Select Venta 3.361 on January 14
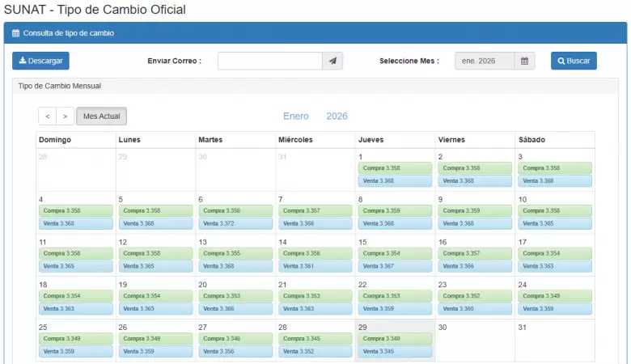Image resolution: width=631 pixels, height=364 pixels. 315,266
